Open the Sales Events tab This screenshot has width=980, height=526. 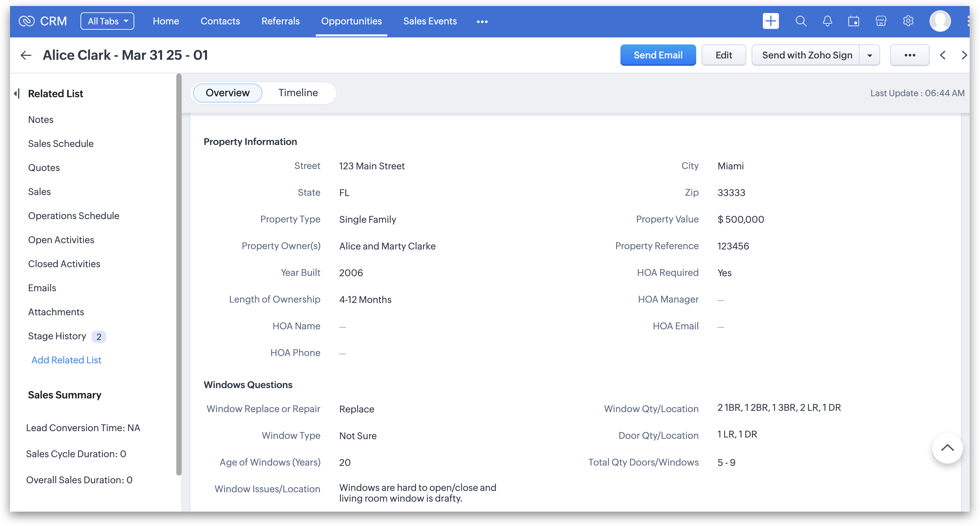pyautogui.click(x=430, y=21)
